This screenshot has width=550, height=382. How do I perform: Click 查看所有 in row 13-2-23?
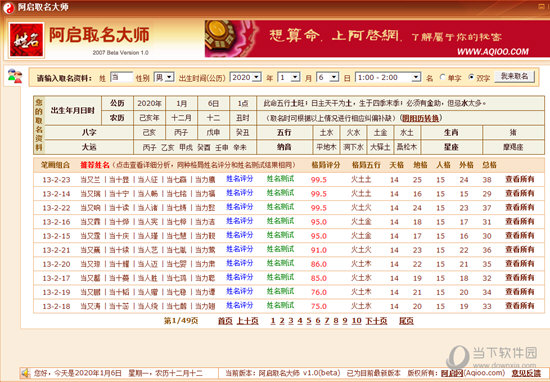point(519,179)
